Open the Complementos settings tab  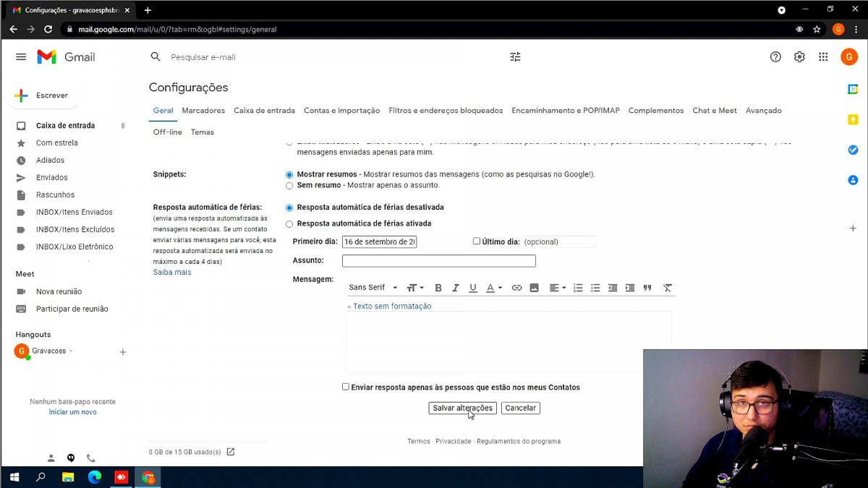[656, 111]
